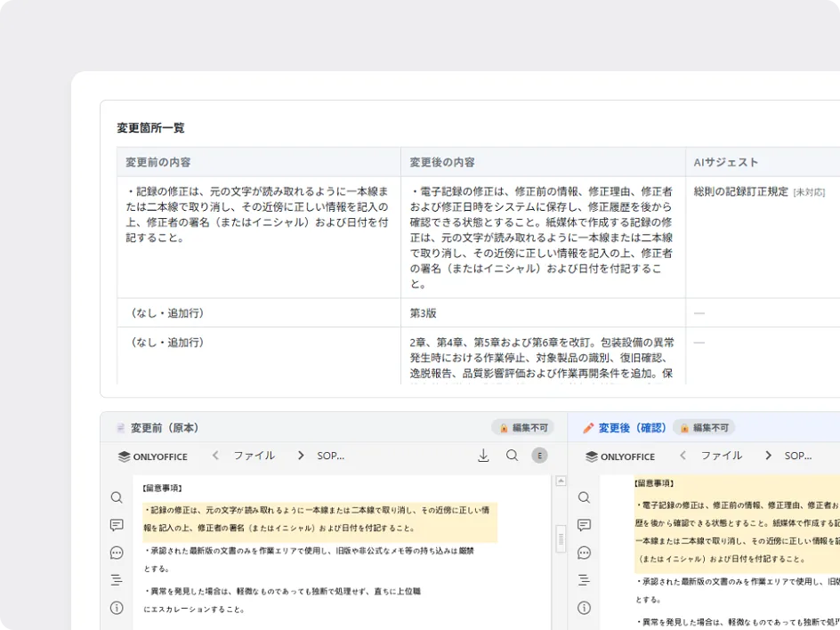The image size is (840, 630).
Task: Click the ONLYOFFICE logo in the right editor
Action: (620, 456)
